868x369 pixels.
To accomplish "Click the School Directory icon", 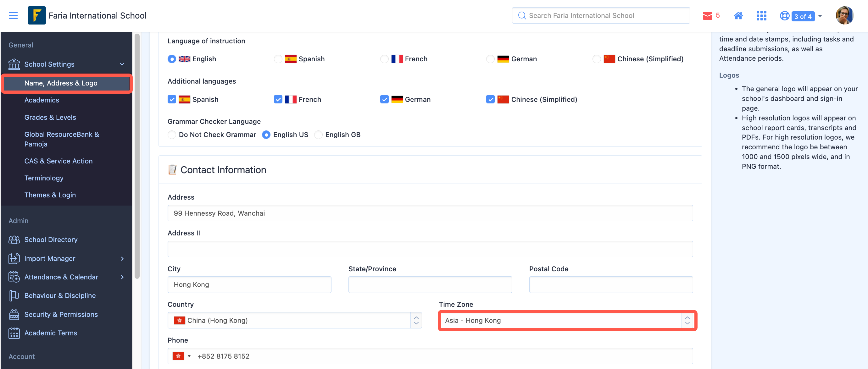I will [14, 240].
